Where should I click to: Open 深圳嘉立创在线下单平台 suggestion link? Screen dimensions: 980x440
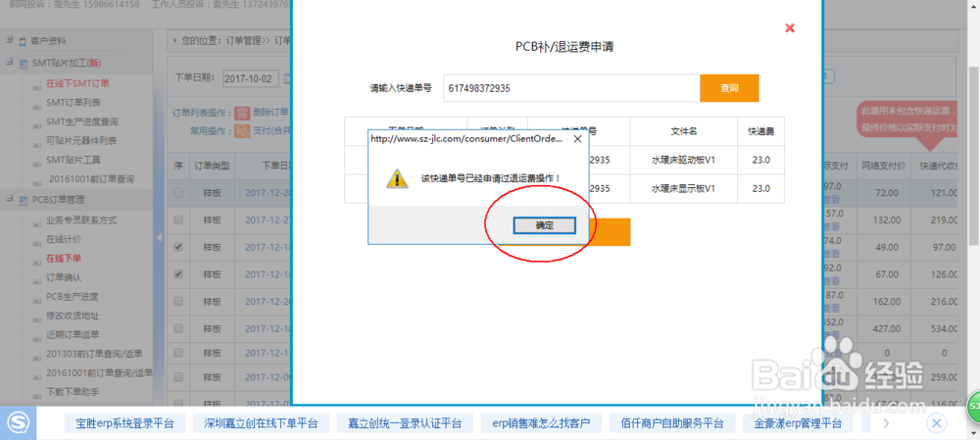(262, 423)
